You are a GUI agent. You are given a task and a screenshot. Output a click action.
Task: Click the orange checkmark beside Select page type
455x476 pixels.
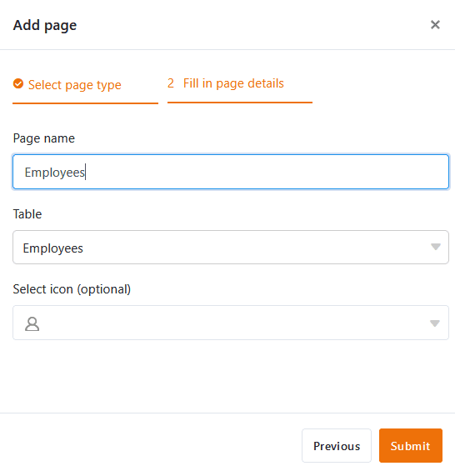click(18, 83)
